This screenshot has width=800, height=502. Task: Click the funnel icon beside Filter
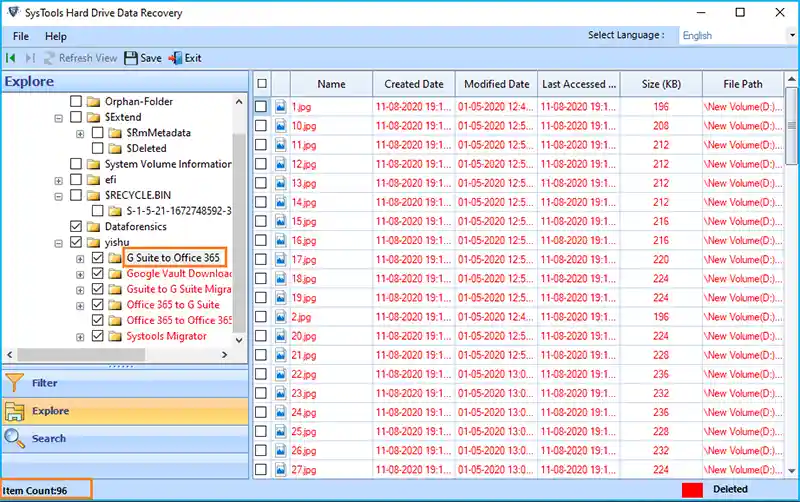pos(14,383)
